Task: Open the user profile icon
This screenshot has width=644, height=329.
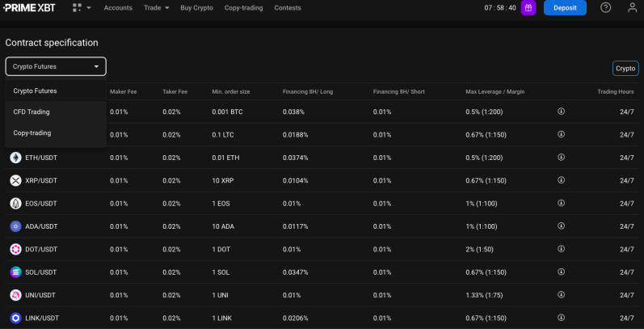Action: coord(633,7)
